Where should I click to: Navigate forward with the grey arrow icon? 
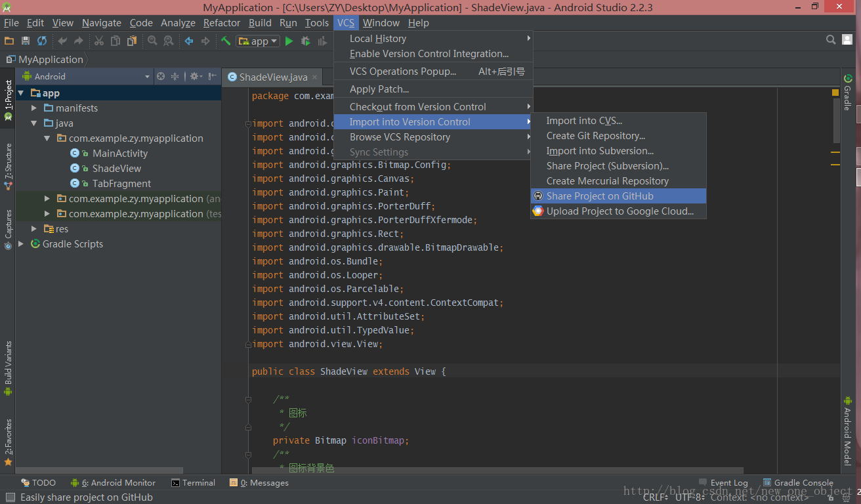click(205, 41)
